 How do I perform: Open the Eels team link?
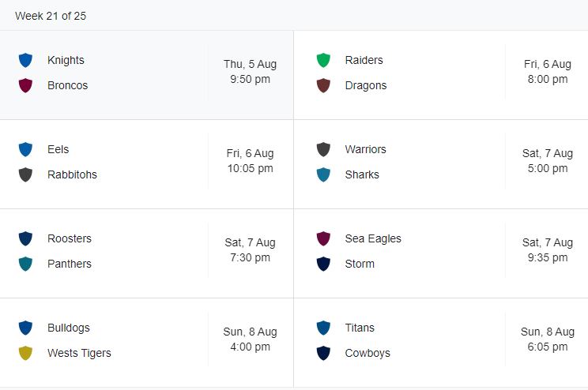tap(58, 149)
